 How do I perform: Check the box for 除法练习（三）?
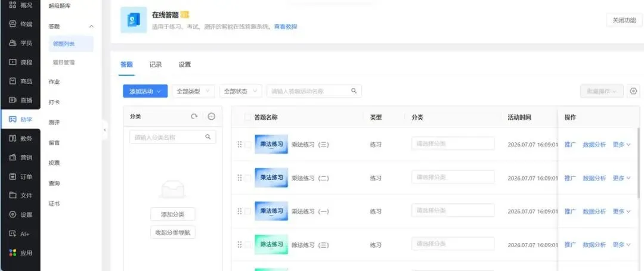(248, 245)
